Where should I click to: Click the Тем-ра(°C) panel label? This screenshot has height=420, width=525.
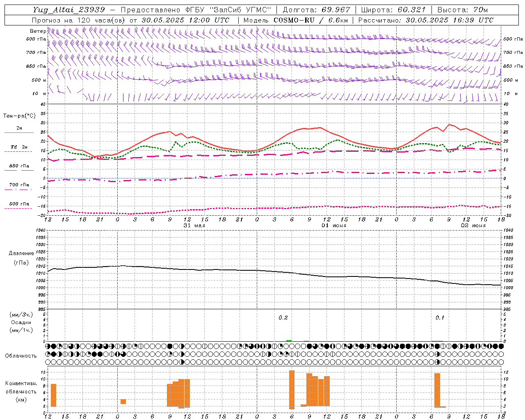pyautogui.click(x=19, y=116)
